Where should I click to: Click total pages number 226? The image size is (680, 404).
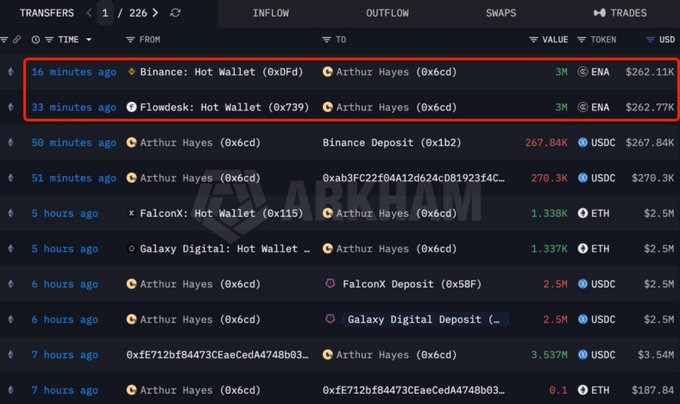(x=138, y=13)
